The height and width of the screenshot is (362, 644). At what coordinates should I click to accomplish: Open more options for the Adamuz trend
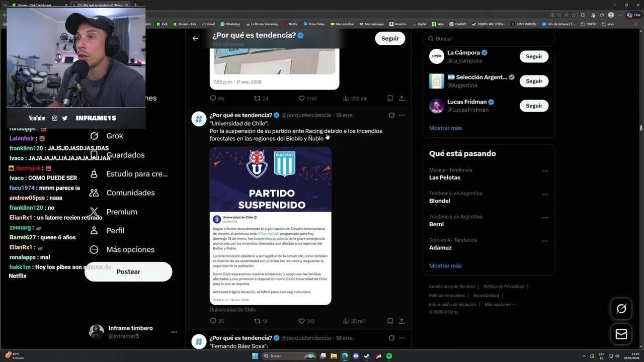coord(545,241)
